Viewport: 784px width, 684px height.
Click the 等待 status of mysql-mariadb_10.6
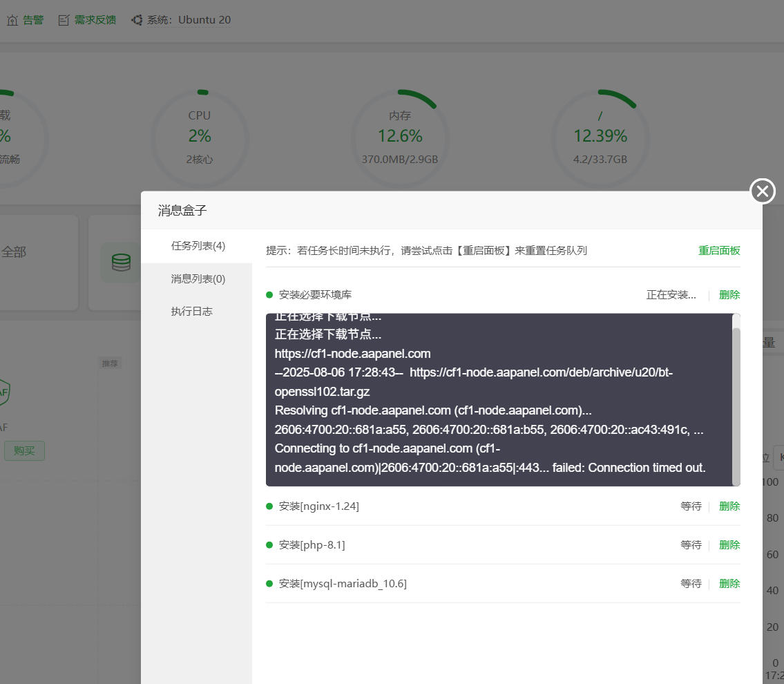point(691,584)
